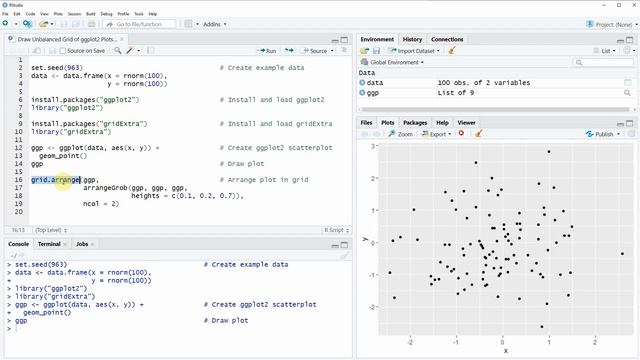The height and width of the screenshot is (360, 640).
Task: Switch to the Jobs tab
Action: pyautogui.click(x=82, y=244)
